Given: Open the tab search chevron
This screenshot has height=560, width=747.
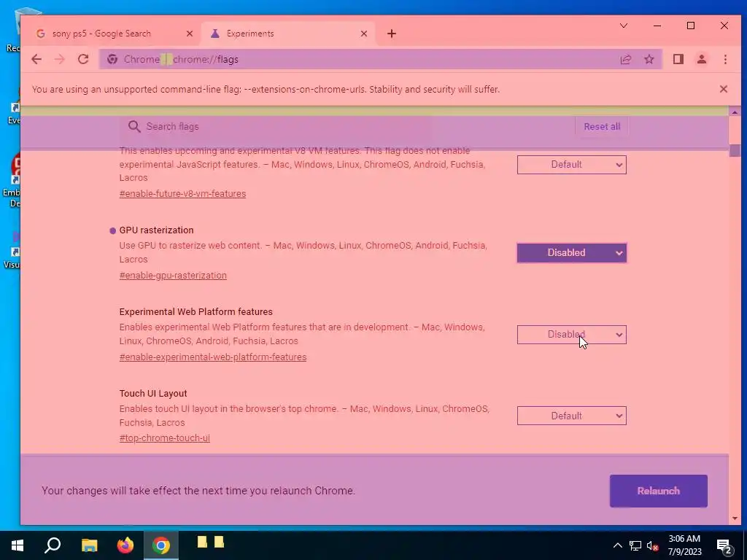Looking at the screenshot, I should pos(623,26).
